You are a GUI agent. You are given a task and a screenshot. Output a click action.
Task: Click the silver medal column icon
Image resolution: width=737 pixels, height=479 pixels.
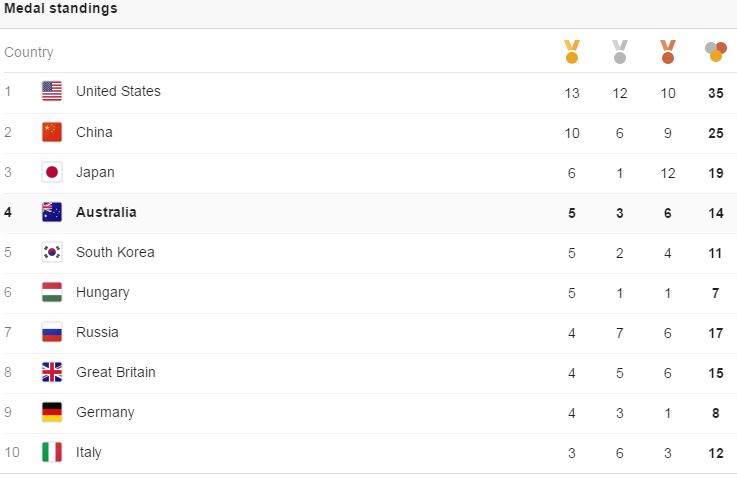coord(619,51)
